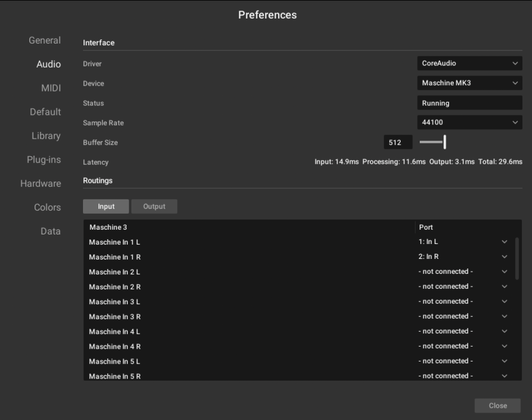Screen dimensions: 532x420
Task: Click the Buffer Size label
Action: click(x=101, y=142)
